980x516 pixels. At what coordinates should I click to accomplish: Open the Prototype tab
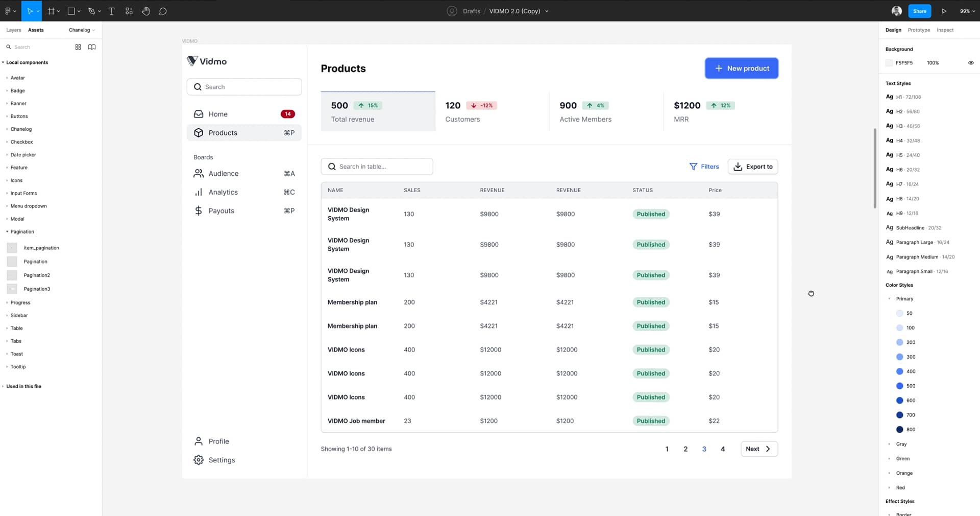pos(919,30)
